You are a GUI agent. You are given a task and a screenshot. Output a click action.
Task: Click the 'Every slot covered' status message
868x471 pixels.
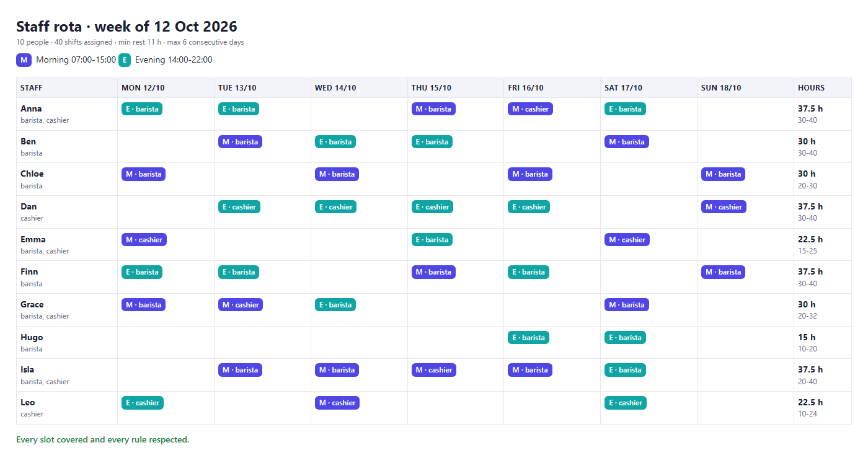click(103, 440)
